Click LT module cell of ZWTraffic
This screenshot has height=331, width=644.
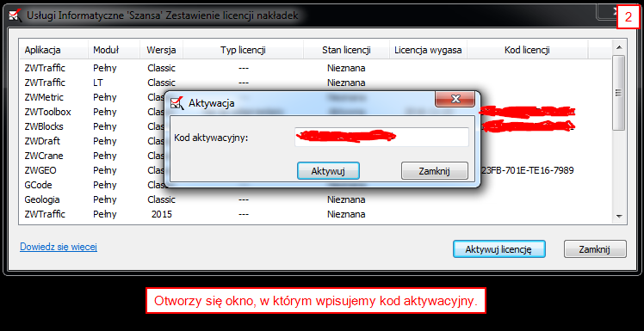(98, 83)
